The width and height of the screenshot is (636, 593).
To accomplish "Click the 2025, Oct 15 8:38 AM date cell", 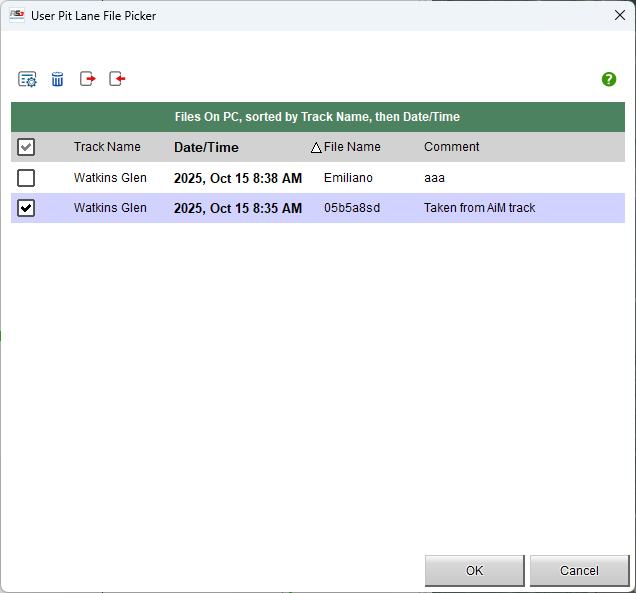I will click(237, 178).
